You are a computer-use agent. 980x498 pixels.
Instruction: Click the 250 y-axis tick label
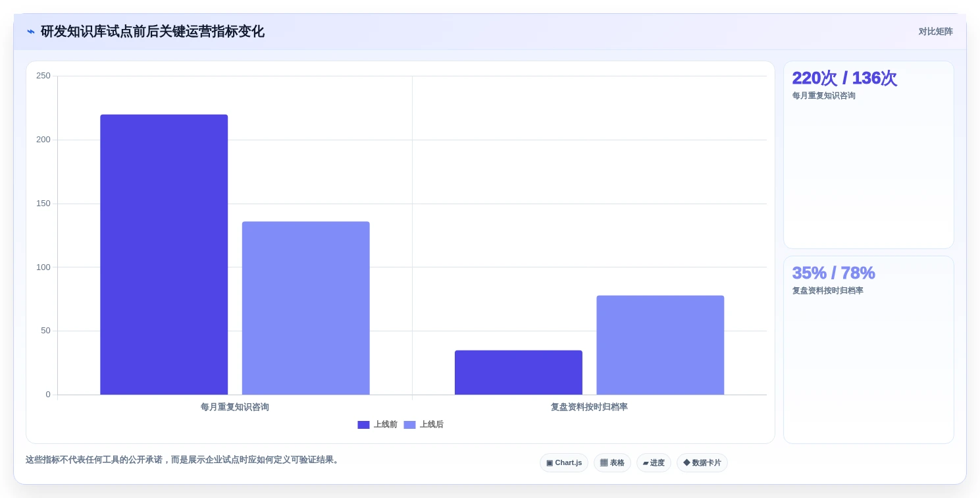43,76
